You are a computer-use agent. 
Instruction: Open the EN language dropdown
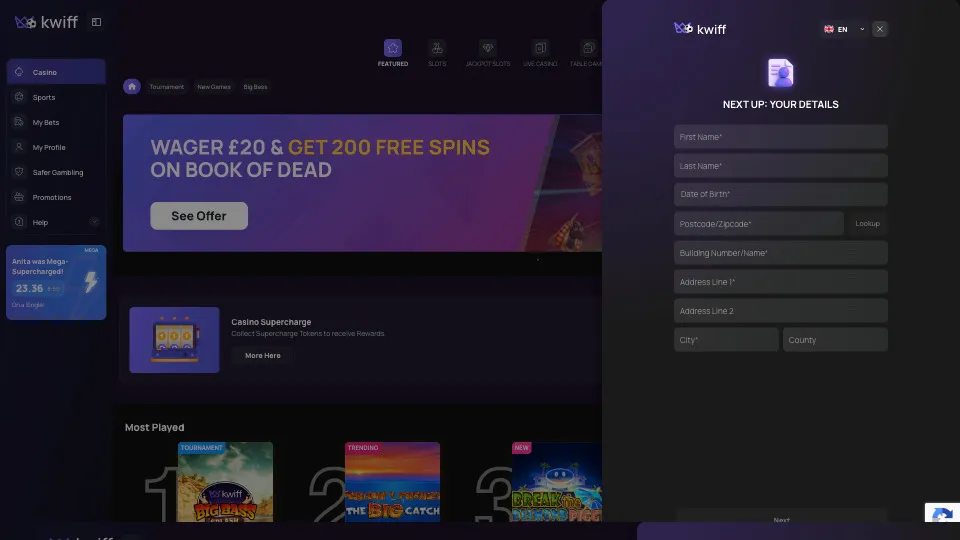pyautogui.click(x=844, y=29)
